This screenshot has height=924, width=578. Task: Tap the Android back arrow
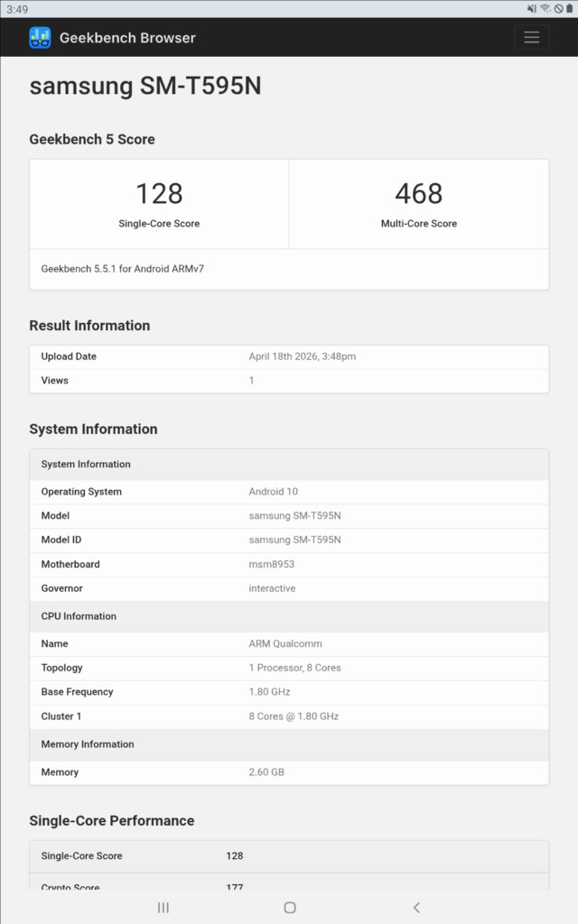tap(416, 908)
